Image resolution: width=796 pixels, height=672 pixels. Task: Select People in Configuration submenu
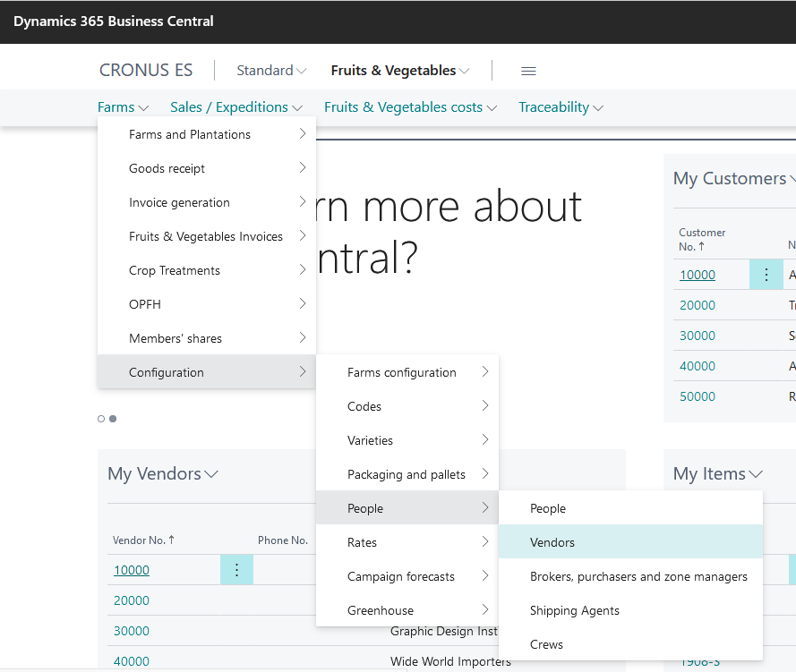coord(407,508)
